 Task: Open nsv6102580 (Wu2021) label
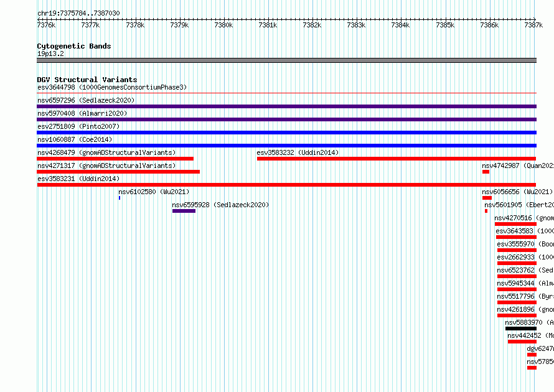tap(154, 192)
